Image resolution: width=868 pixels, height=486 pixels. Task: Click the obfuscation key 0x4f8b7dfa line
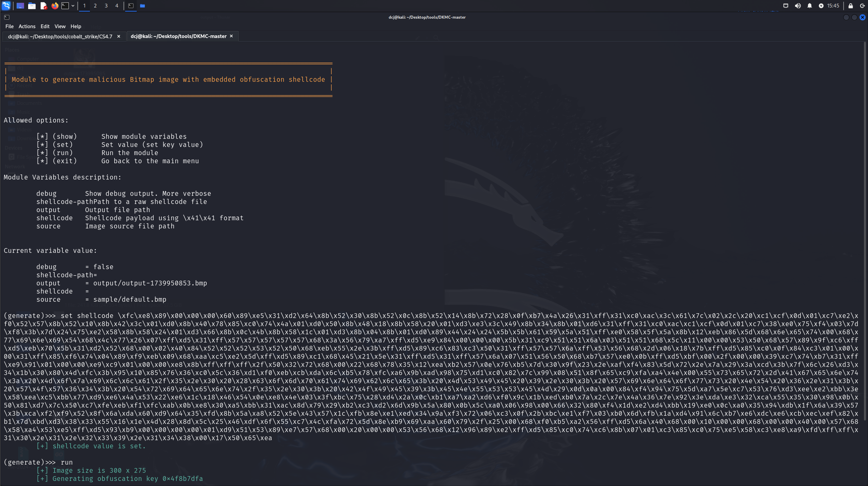point(120,479)
